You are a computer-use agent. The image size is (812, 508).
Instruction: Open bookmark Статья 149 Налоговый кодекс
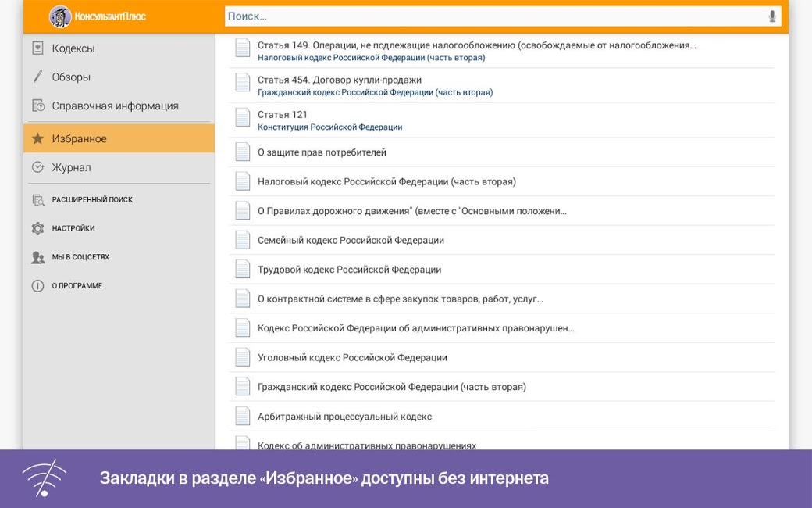476,51
